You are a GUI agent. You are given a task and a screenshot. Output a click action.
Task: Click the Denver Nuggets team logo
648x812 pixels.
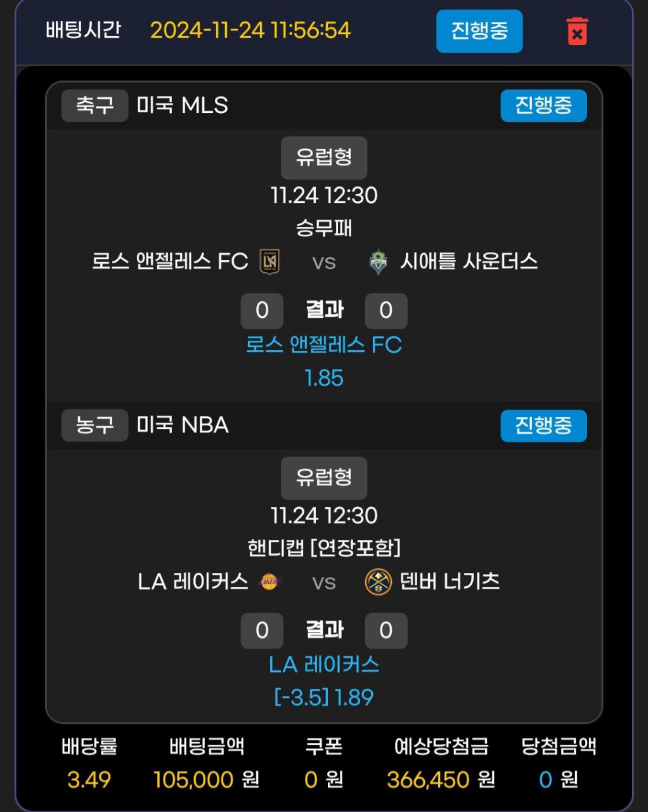378,582
